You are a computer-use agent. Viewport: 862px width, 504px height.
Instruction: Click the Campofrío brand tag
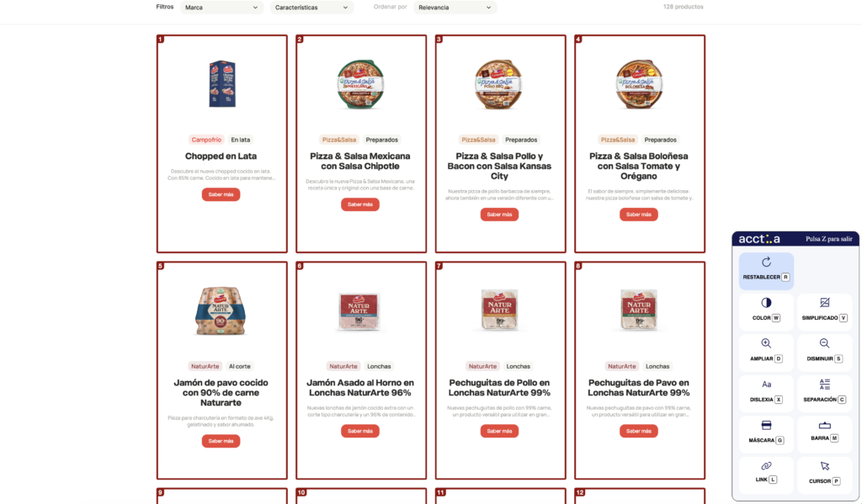coord(206,140)
